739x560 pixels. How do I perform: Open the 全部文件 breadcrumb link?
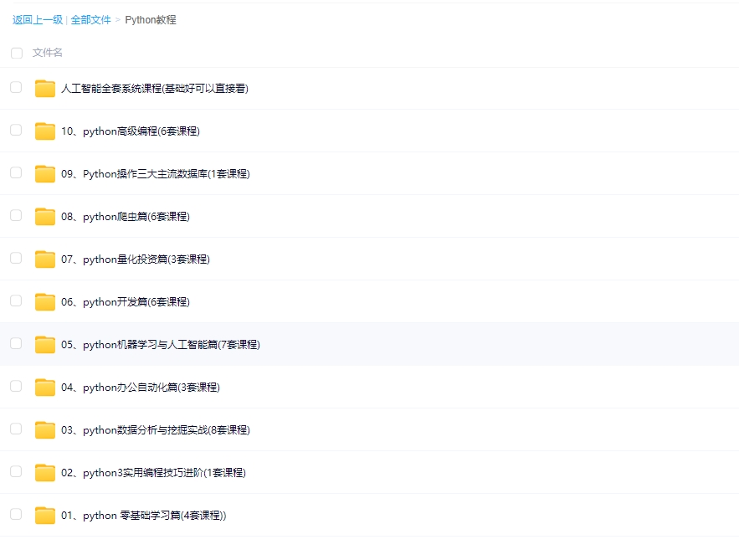pos(91,20)
